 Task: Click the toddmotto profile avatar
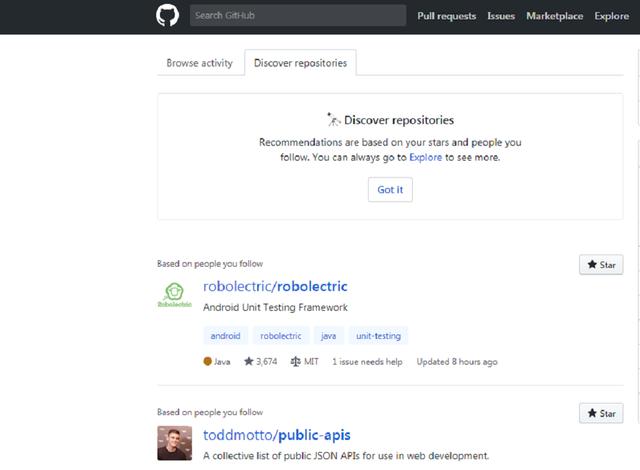coord(174,443)
